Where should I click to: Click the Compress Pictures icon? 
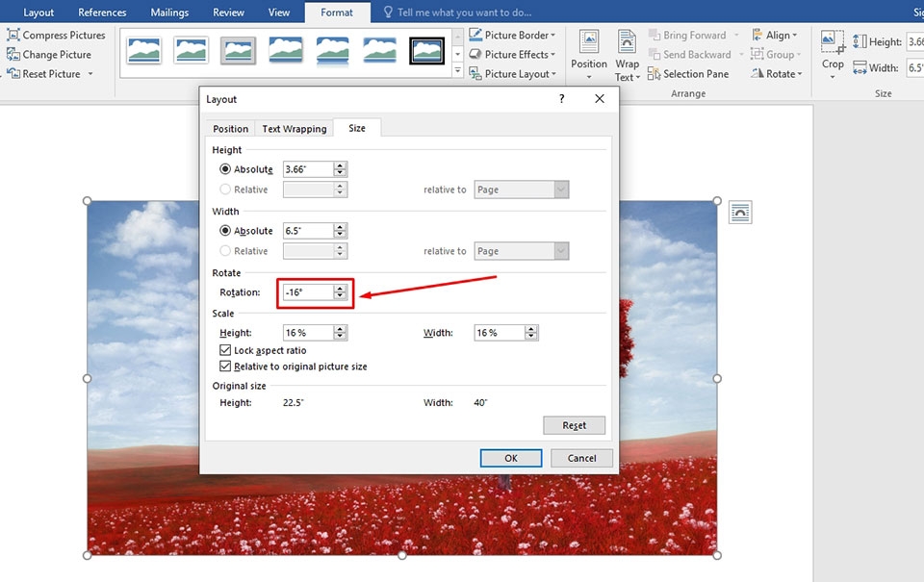point(13,35)
